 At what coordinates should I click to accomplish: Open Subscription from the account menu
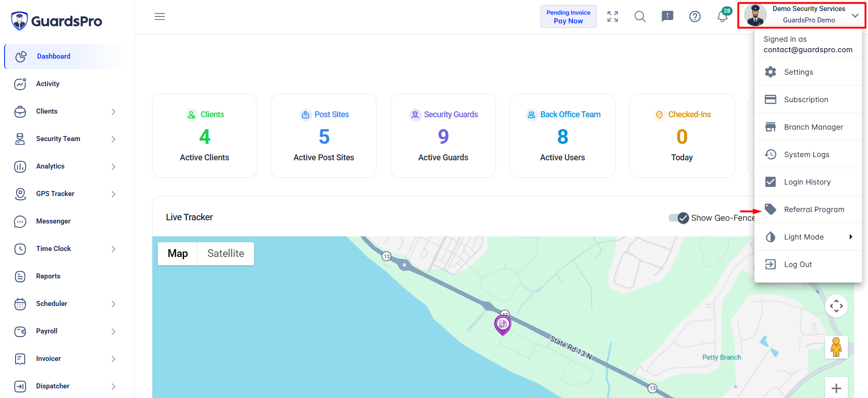808,99
